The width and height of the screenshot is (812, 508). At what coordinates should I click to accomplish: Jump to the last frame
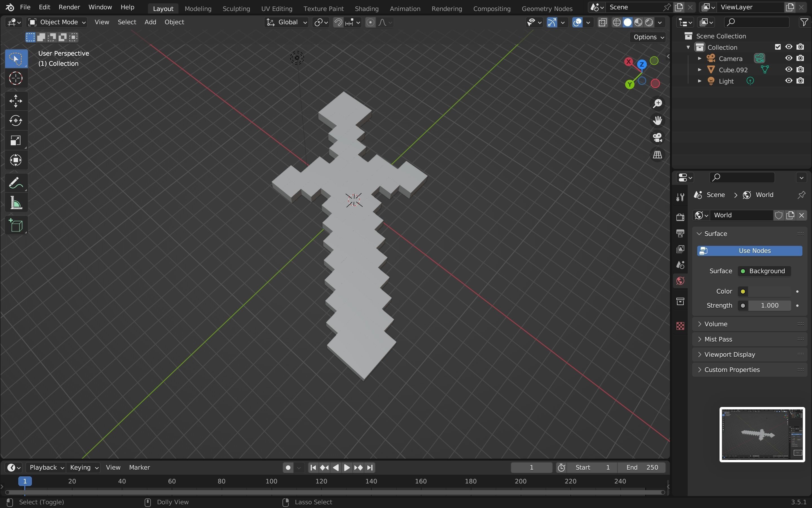tap(370, 468)
